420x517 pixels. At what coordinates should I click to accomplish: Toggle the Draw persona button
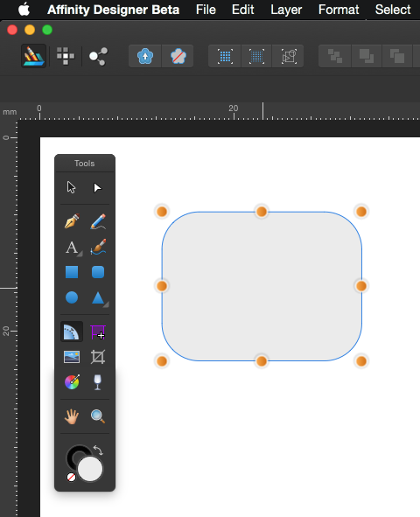coord(33,56)
